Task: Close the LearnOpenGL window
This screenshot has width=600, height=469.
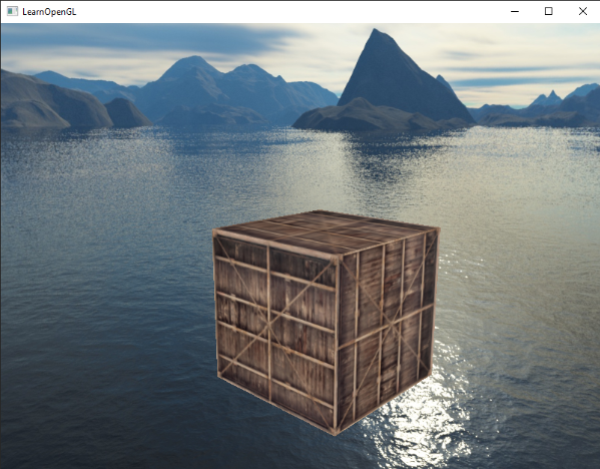Action: pos(582,11)
